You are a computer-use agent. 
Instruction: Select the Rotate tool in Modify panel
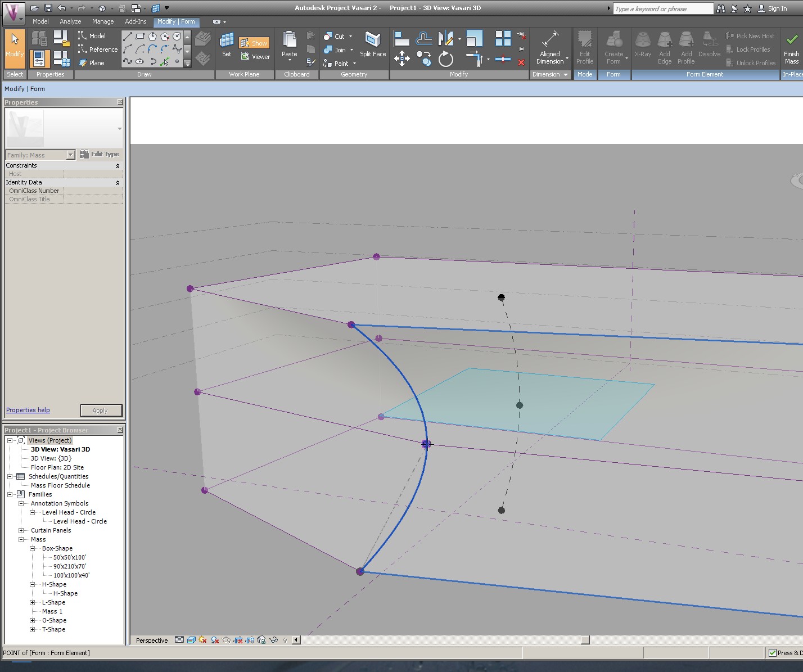[x=445, y=59]
